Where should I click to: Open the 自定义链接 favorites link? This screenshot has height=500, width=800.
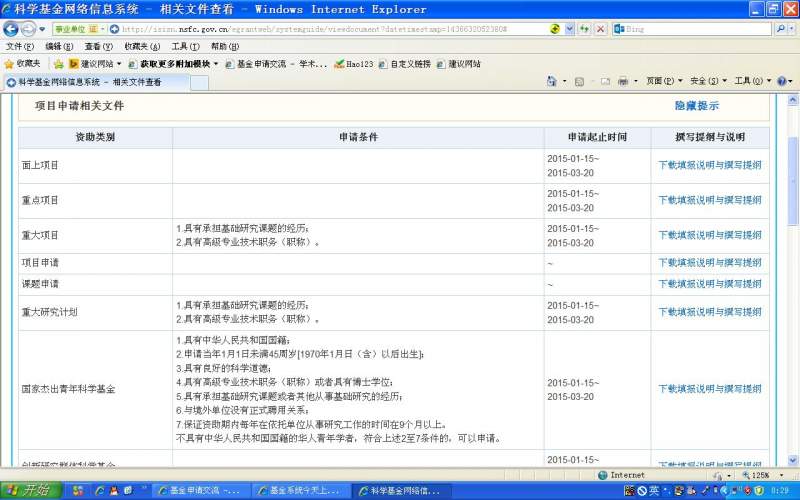[405, 64]
